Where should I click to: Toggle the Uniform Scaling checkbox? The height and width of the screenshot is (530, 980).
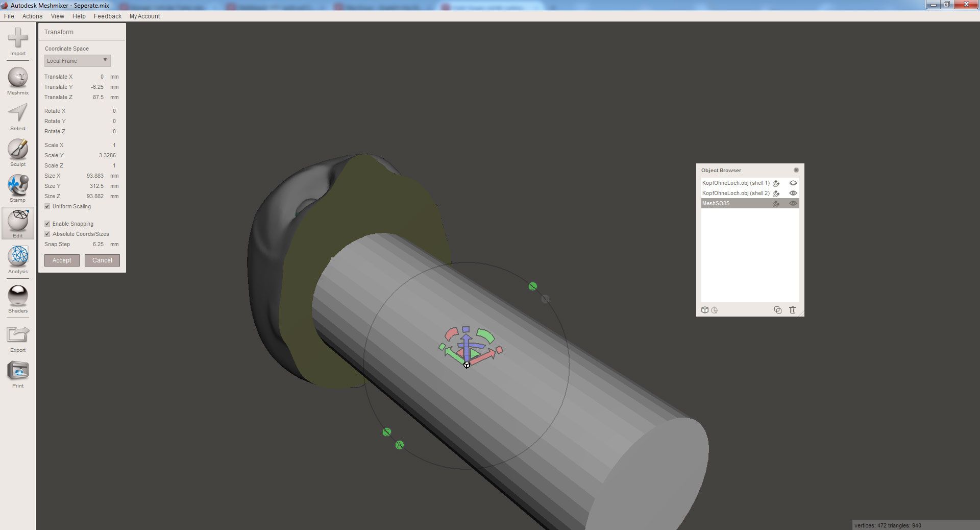[47, 206]
